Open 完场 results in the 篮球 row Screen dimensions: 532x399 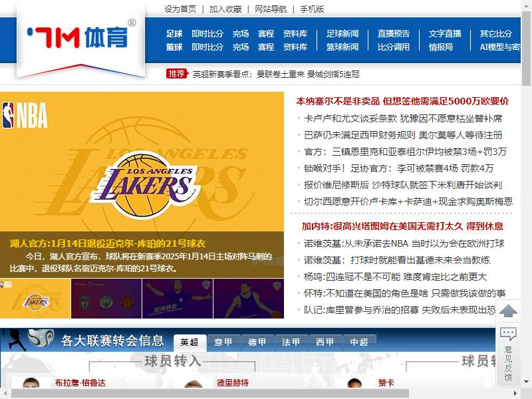pos(241,47)
